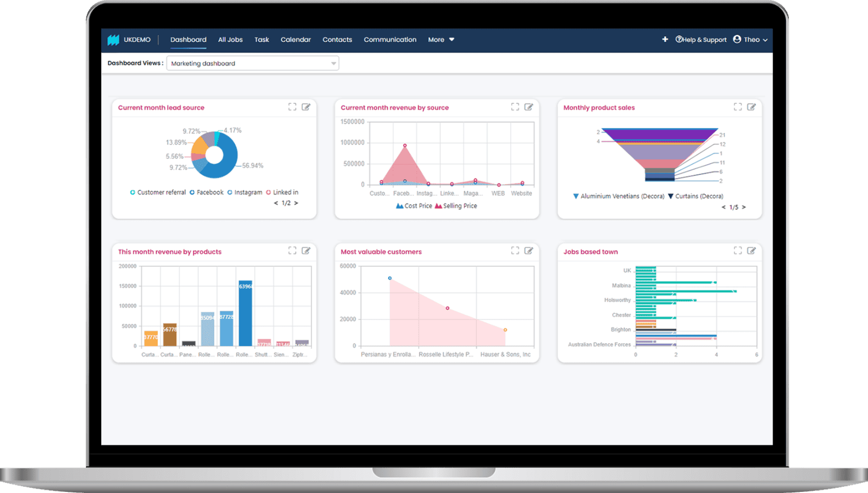
Task: Click the next arrow on Monthly product sales pagination
Action: tap(744, 207)
